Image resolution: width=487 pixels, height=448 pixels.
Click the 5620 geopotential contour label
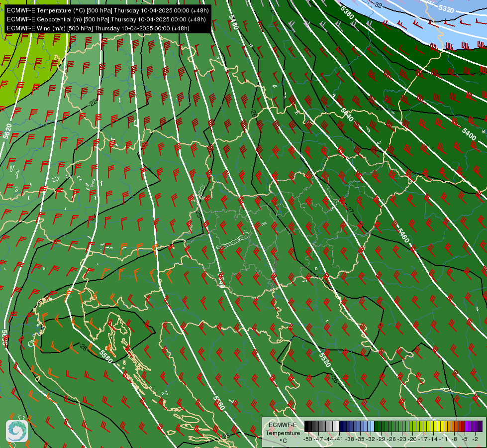click(7, 131)
